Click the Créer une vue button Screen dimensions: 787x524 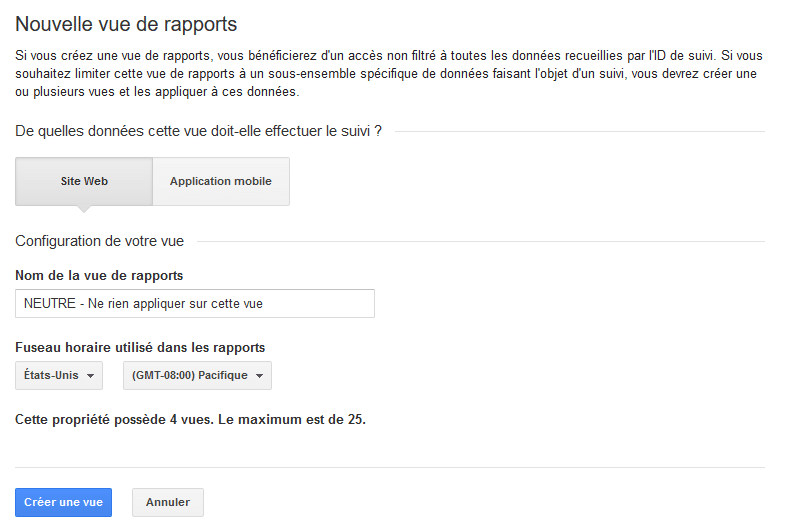[63, 502]
